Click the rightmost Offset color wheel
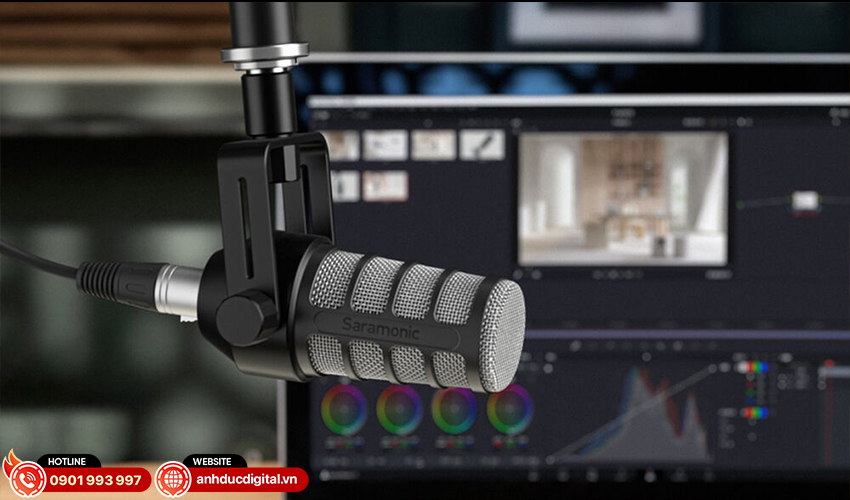Viewport: 850px width, 500px height. [510, 409]
